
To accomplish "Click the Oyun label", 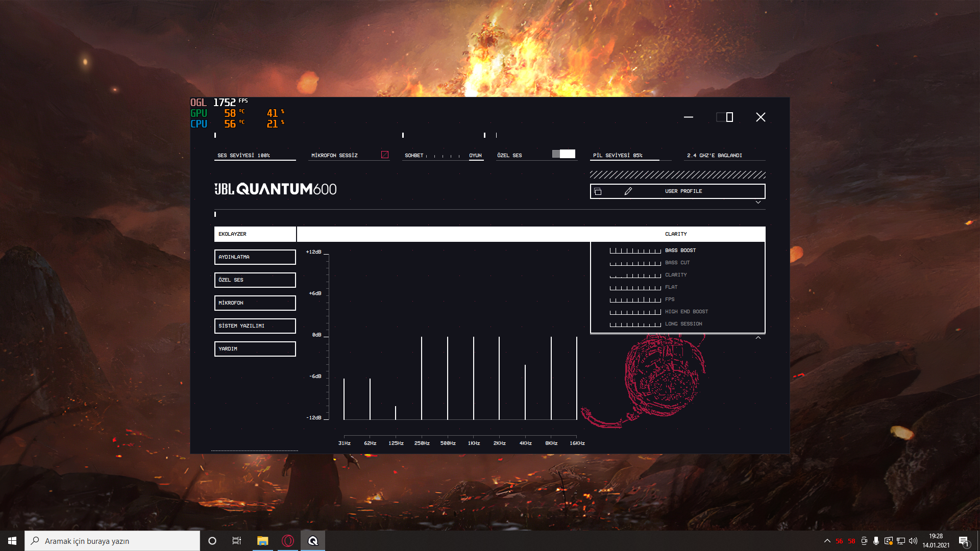I will click(x=475, y=156).
